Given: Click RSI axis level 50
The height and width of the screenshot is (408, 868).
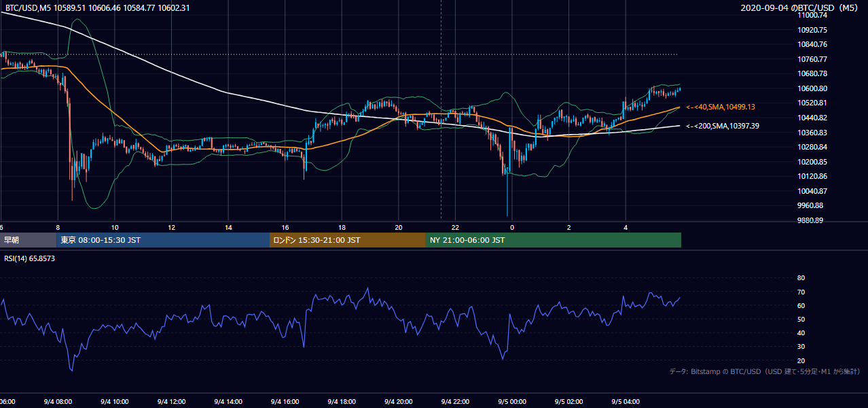Looking at the screenshot, I should (801, 319).
